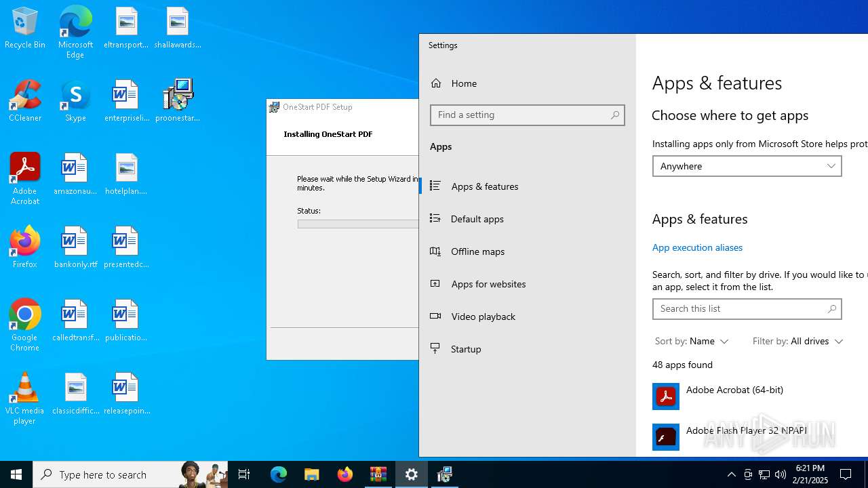
Task: Click the taskbar Type here to search box
Action: 130,474
